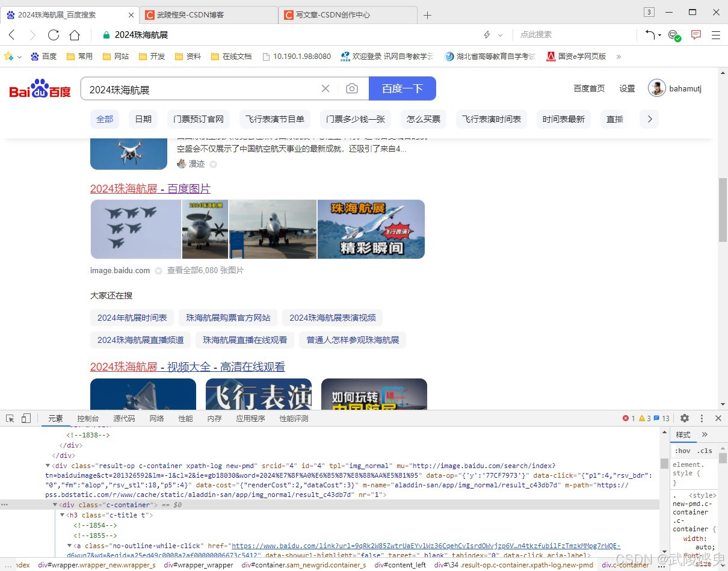Open DevTools settings gear
This screenshot has height=571, width=728.
click(685, 418)
